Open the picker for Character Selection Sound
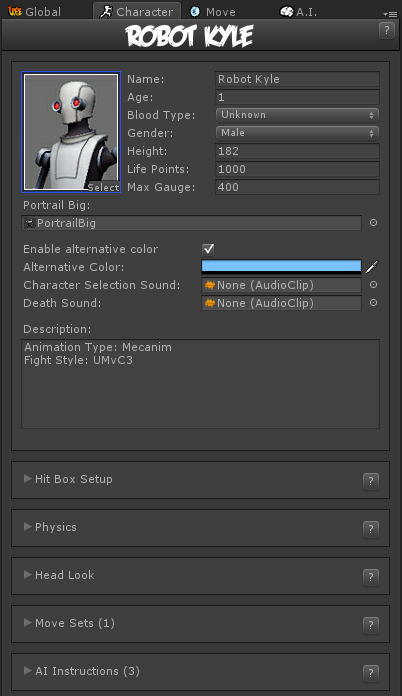Viewport: 402px width, 696px height. [374, 285]
